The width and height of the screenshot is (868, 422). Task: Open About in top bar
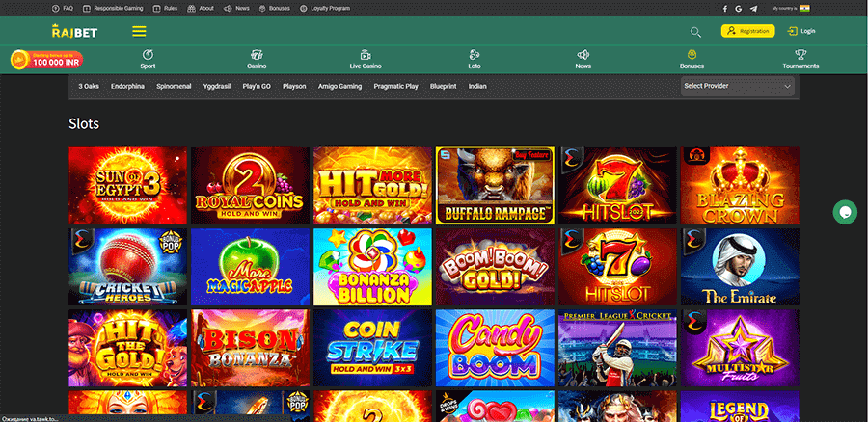[x=201, y=9]
